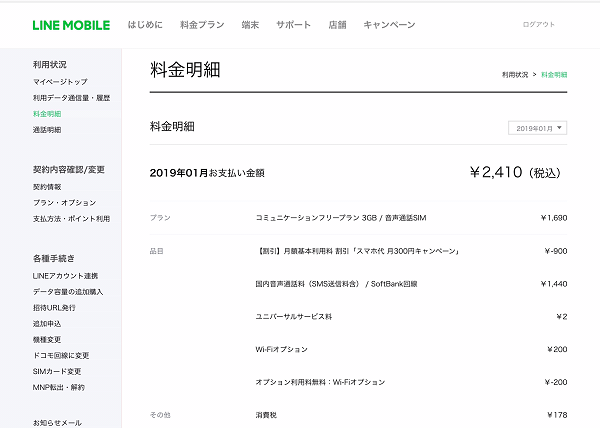Select 料金明細 in the sidebar
Viewport: 600px width, 428px height.
47,114
